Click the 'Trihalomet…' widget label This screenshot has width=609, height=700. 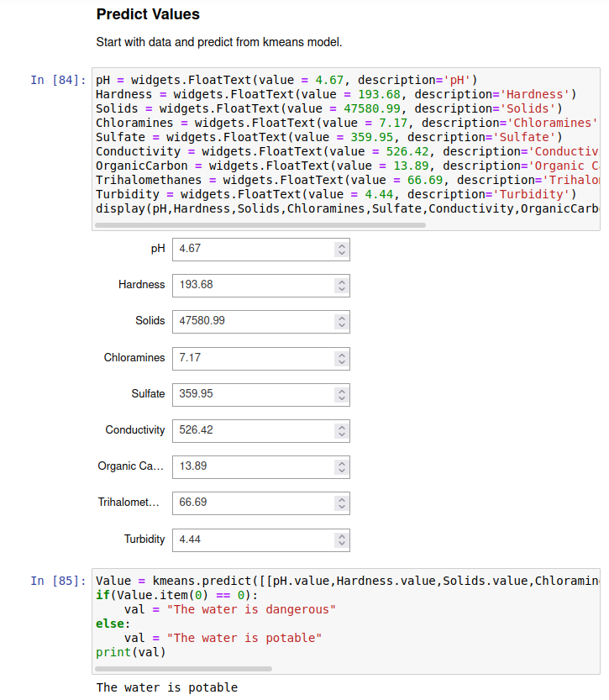click(129, 503)
